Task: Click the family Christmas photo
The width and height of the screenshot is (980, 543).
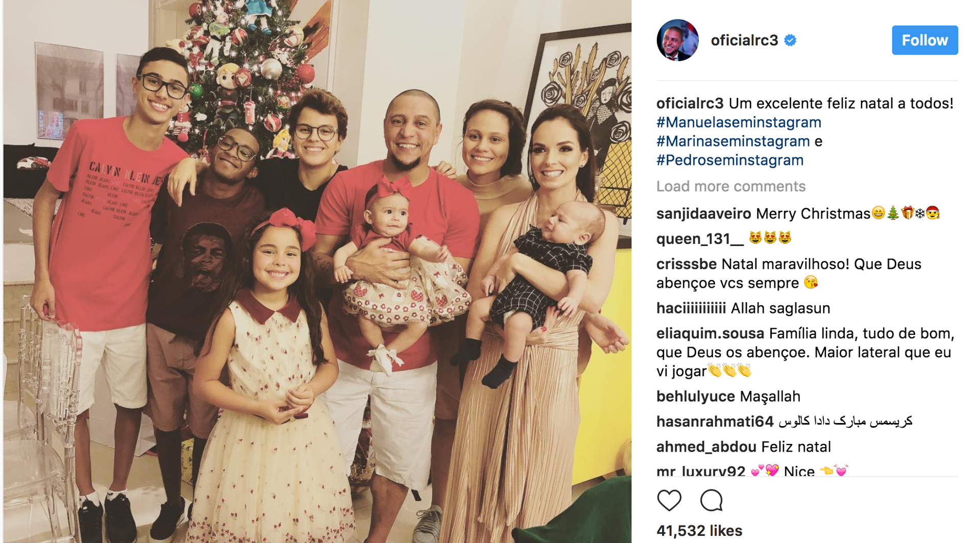Action: [x=317, y=271]
